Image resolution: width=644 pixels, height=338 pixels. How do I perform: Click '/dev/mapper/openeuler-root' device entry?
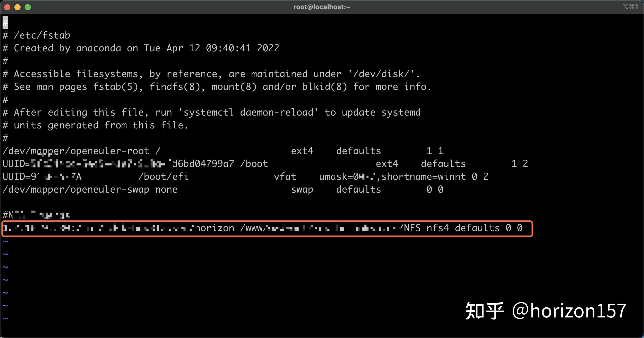click(x=76, y=151)
